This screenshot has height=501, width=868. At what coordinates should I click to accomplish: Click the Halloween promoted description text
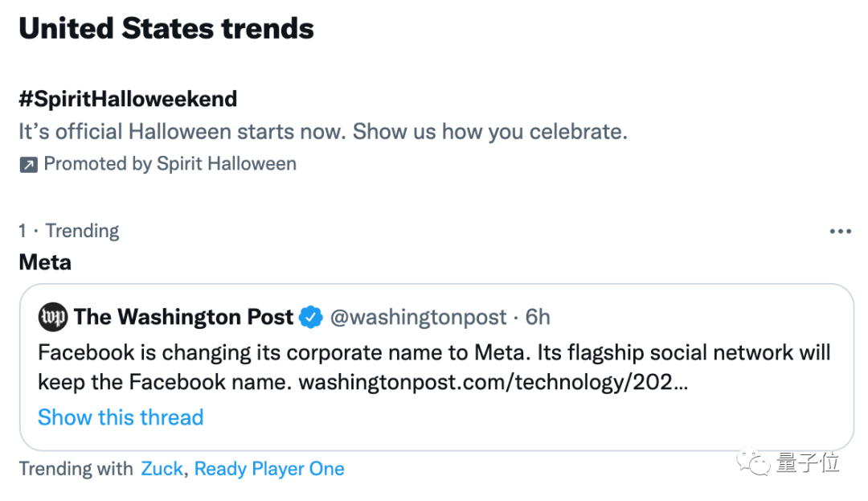[322, 132]
